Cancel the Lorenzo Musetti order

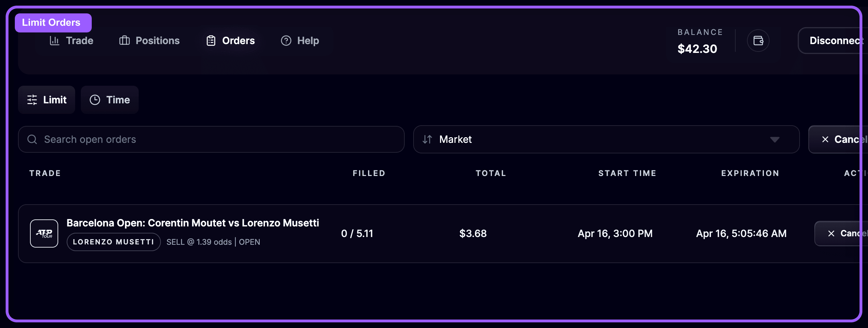(x=847, y=233)
